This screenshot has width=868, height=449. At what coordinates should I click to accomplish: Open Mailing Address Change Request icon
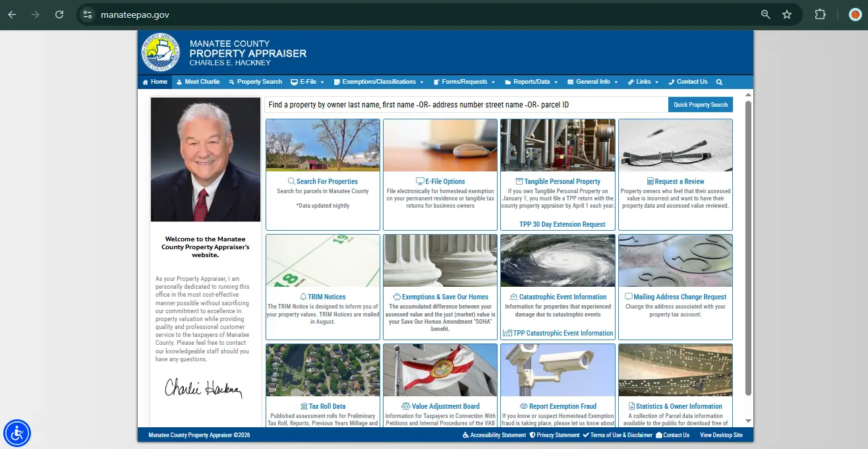pyautogui.click(x=627, y=297)
